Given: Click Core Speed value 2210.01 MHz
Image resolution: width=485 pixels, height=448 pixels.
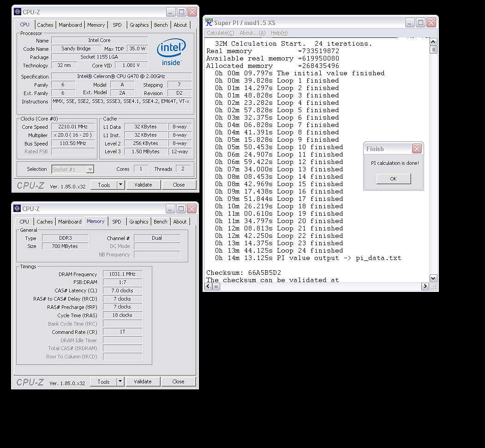Looking at the screenshot, I should 73,127.
